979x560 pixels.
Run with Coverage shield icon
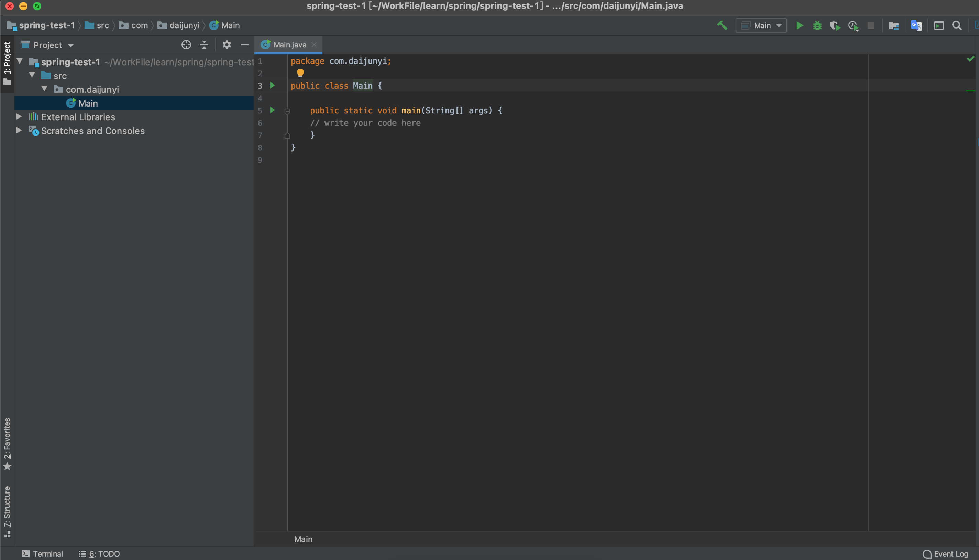[x=835, y=26]
